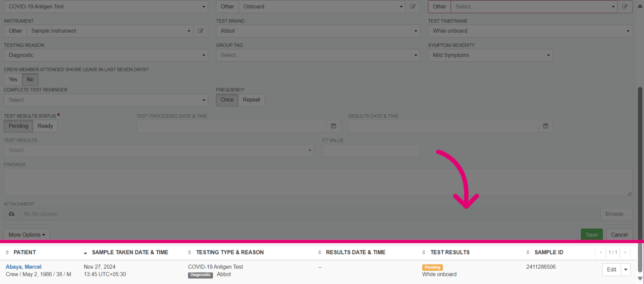This screenshot has height=284, width=644.
Task: Click edit icon next to red-outlined Select field
Action: [625, 7]
